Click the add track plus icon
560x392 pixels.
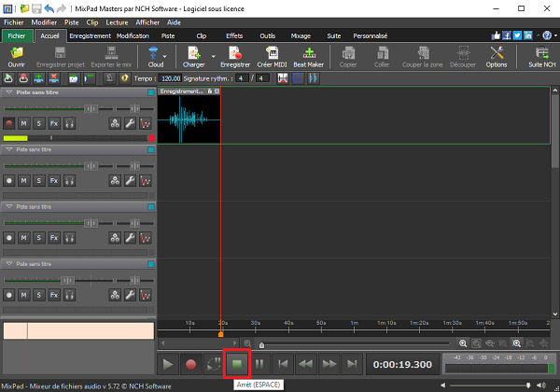point(39,78)
